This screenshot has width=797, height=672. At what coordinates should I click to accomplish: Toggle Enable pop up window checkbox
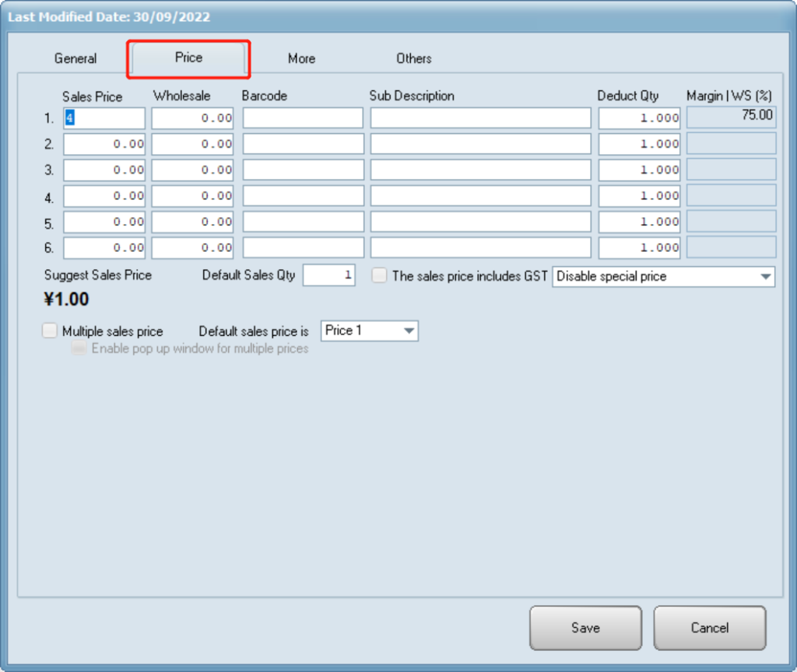pyautogui.click(x=79, y=349)
